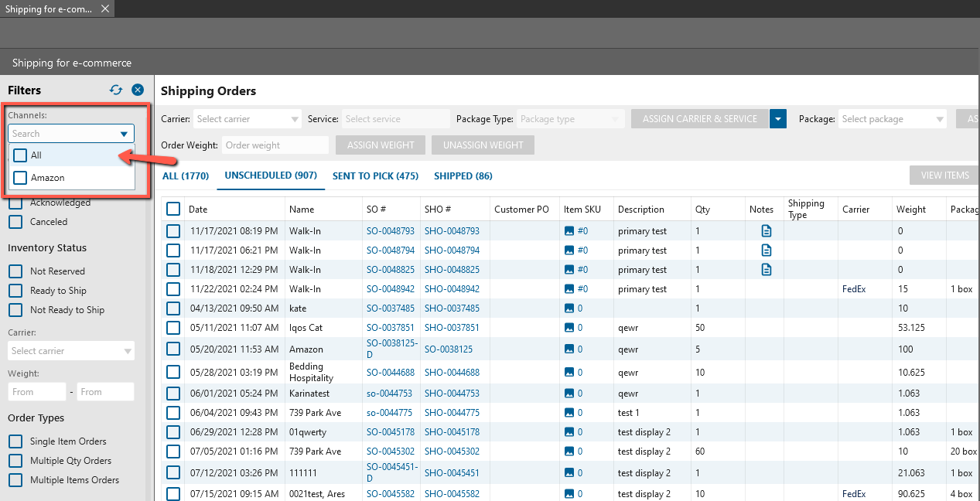Enable the Ready to Ship filter
The image size is (980, 501).
[x=15, y=291]
